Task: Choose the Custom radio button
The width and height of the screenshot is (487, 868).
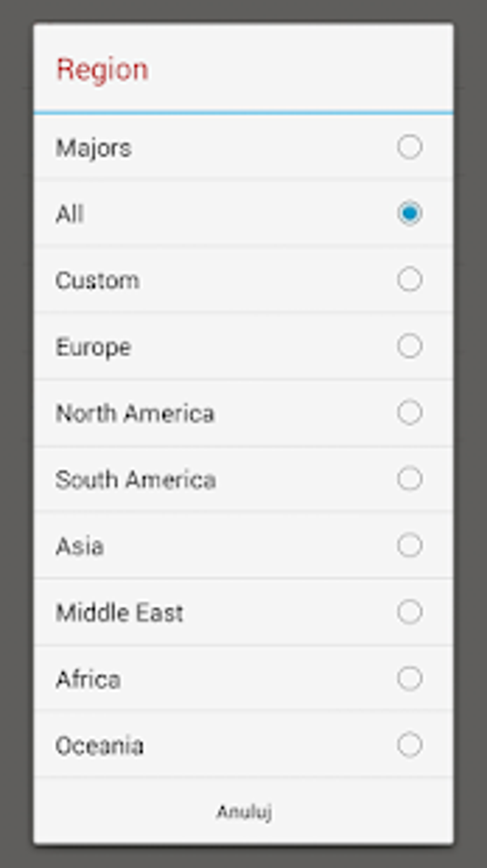Action: [x=409, y=279]
